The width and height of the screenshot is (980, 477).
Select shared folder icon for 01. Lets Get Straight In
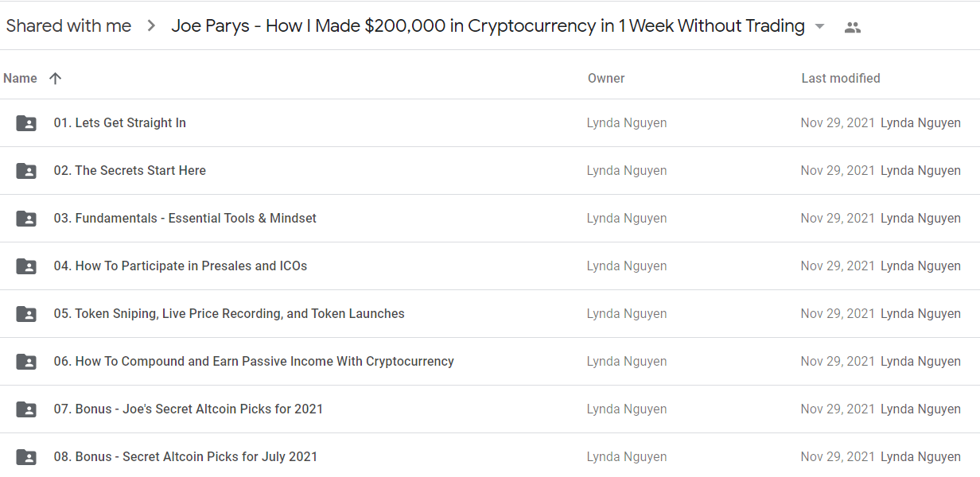click(x=26, y=123)
